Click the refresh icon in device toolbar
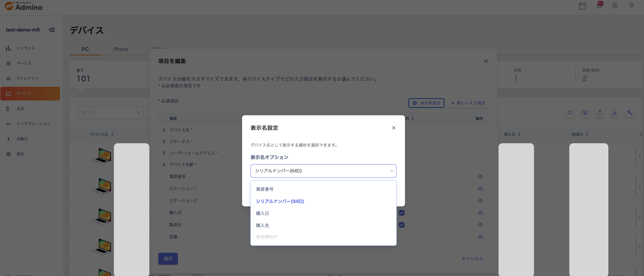This screenshot has height=276, width=644. [x=570, y=113]
